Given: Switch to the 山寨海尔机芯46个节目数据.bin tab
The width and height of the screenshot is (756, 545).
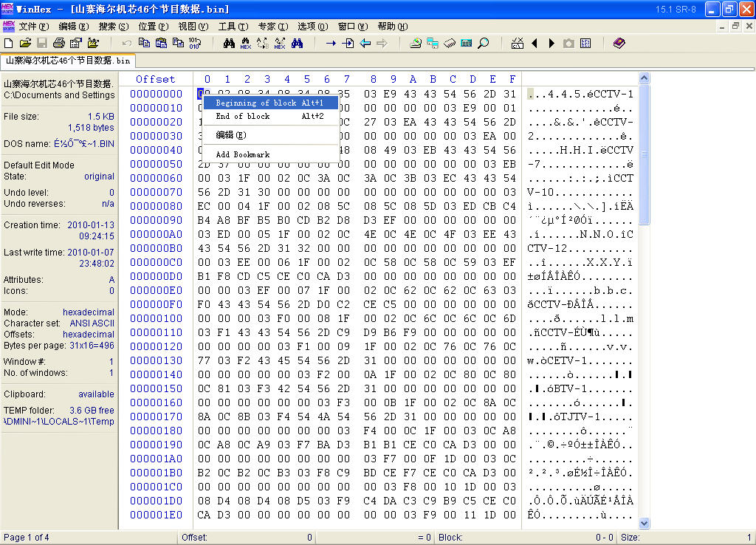Looking at the screenshot, I should (x=67, y=61).
